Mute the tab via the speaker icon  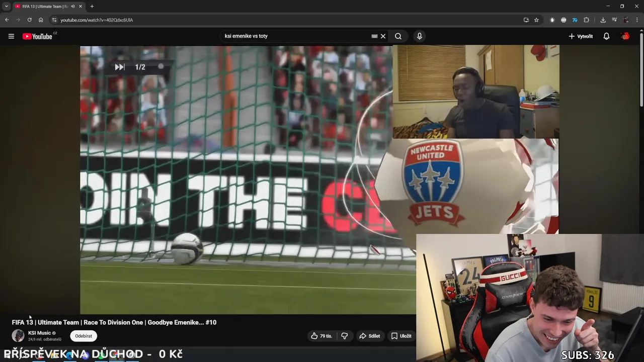click(x=73, y=7)
